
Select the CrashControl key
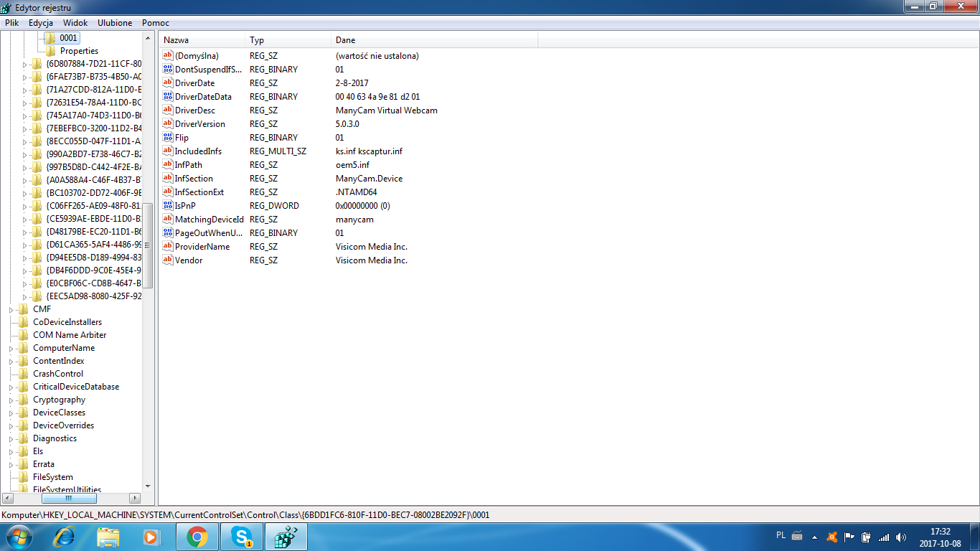tap(58, 374)
